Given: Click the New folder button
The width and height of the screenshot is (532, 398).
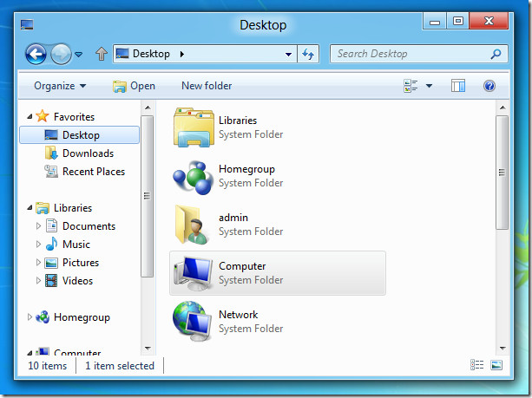Looking at the screenshot, I should coord(207,86).
